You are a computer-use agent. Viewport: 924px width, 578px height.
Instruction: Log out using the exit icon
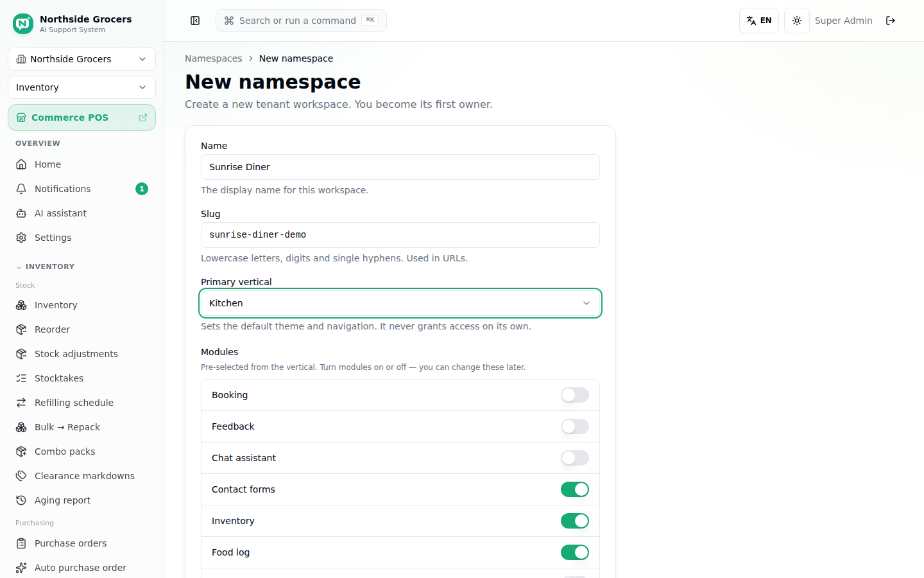pyautogui.click(x=891, y=21)
